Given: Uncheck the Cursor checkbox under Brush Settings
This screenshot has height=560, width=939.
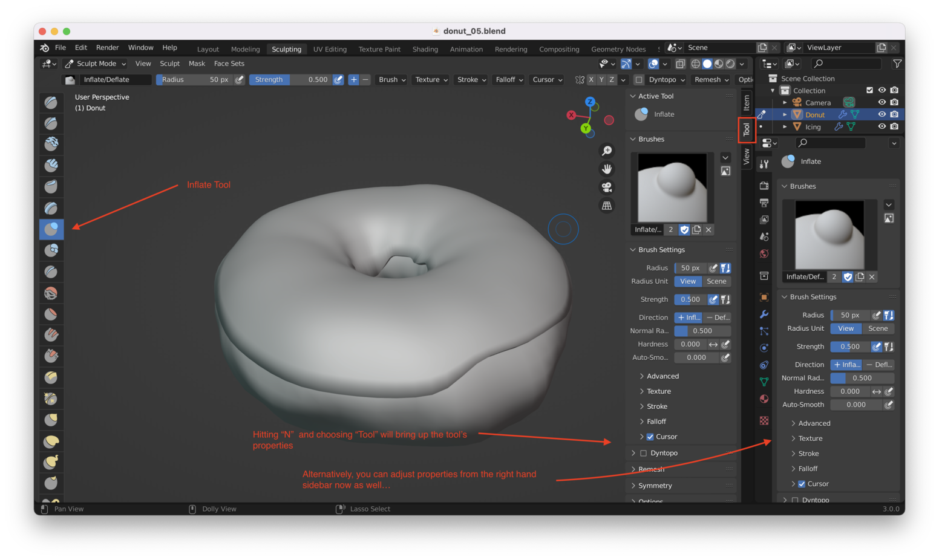Looking at the screenshot, I should coord(650,436).
